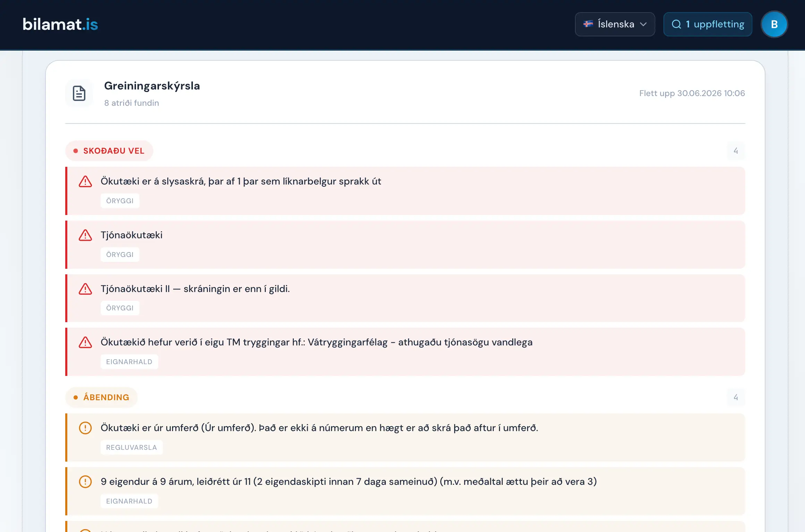Select the TM tryggingar hf. ownership finding

click(316, 342)
